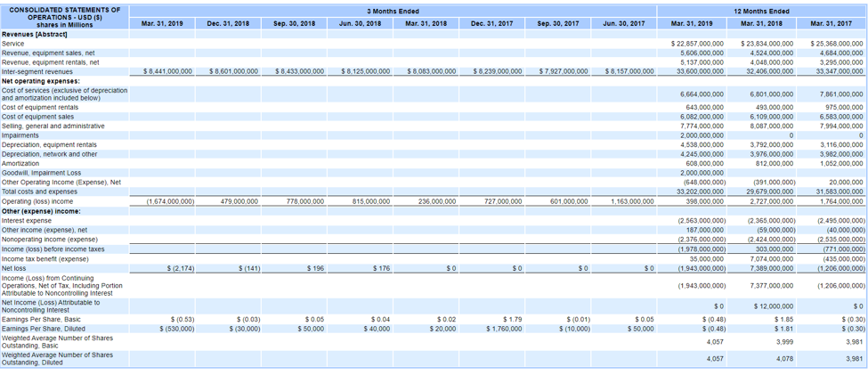This screenshot has width=868, height=375.
Task: Select the '(648,000,000)' other operating income cell
Action: point(703,182)
